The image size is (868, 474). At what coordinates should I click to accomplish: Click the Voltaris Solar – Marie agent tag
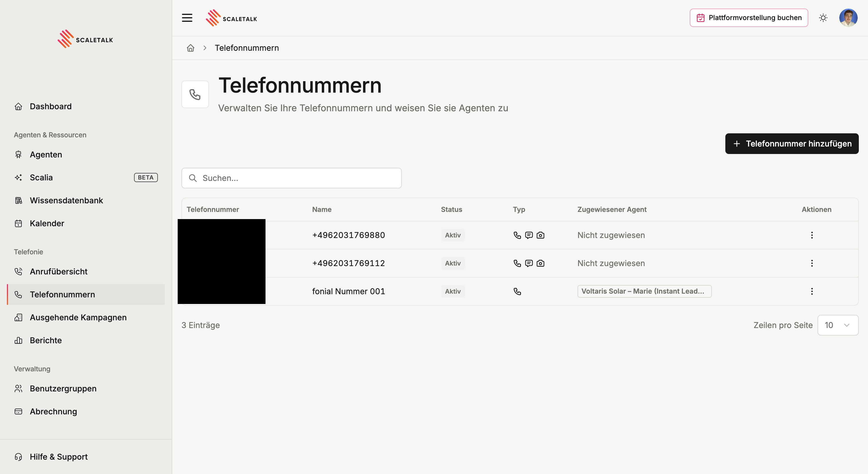click(644, 291)
